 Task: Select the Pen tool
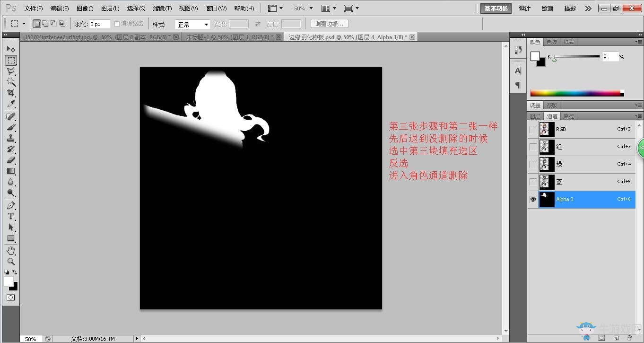click(11, 205)
